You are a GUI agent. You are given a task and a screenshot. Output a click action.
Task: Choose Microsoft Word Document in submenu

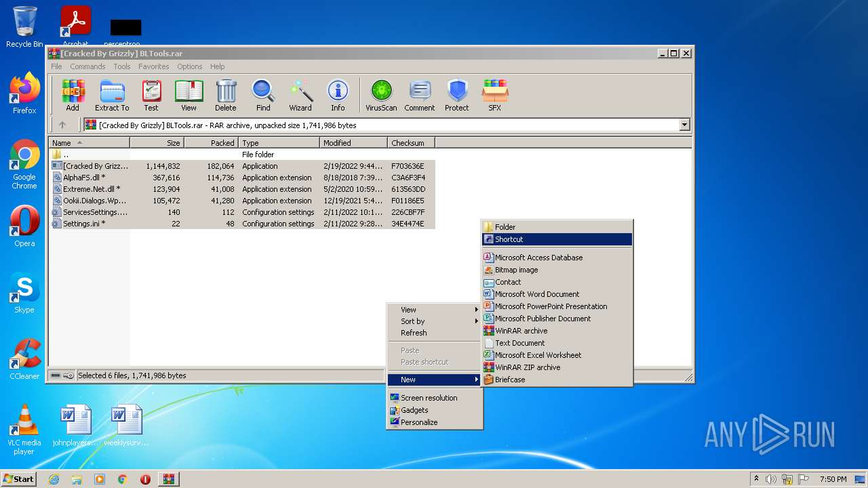point(557,294)
